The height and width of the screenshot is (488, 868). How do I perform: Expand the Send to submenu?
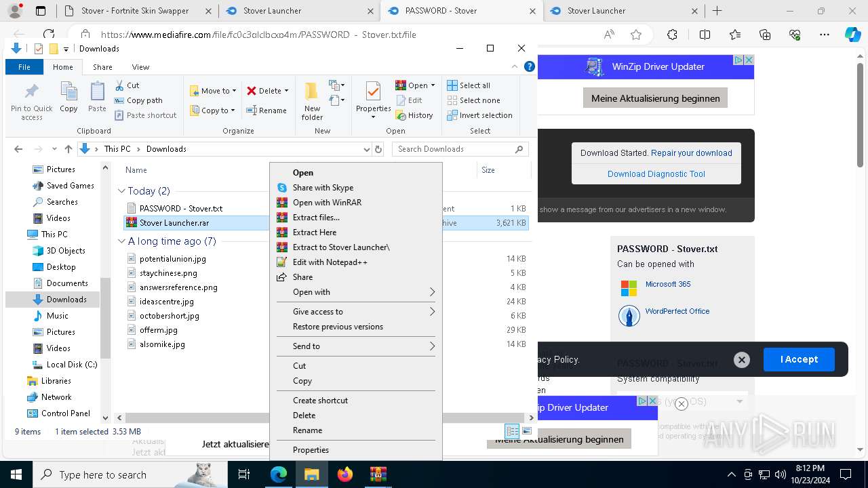coord(356,346)
